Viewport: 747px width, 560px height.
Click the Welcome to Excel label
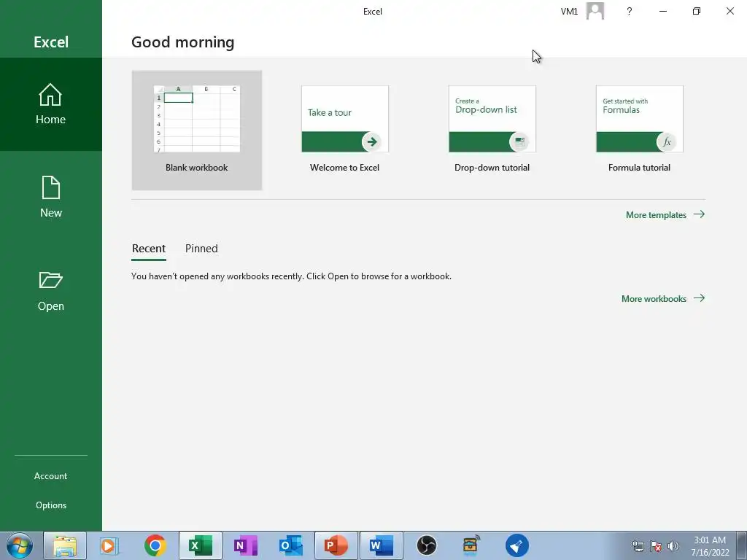(x=344, y=168)
